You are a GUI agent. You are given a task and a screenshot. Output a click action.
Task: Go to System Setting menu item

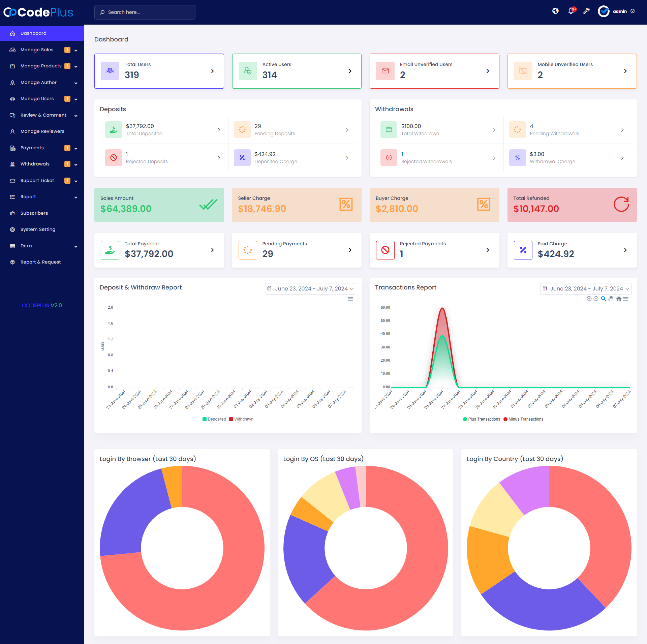(38, 229)
